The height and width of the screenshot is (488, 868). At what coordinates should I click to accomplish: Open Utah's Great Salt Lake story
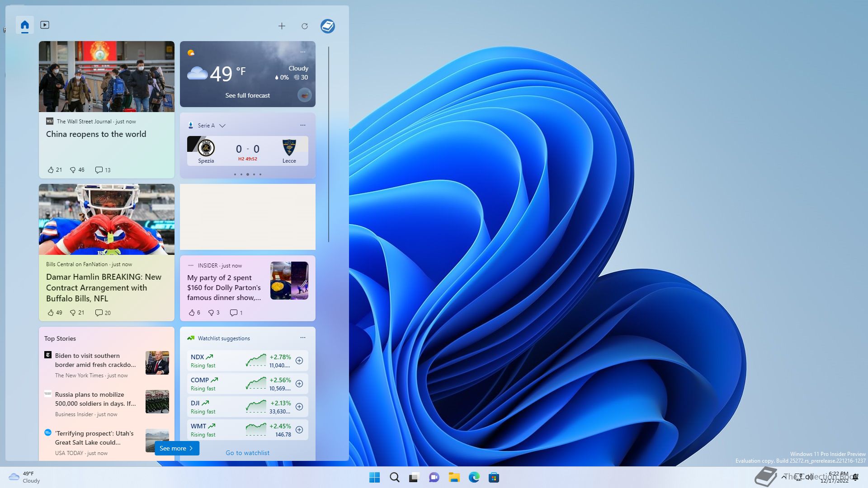94,438
